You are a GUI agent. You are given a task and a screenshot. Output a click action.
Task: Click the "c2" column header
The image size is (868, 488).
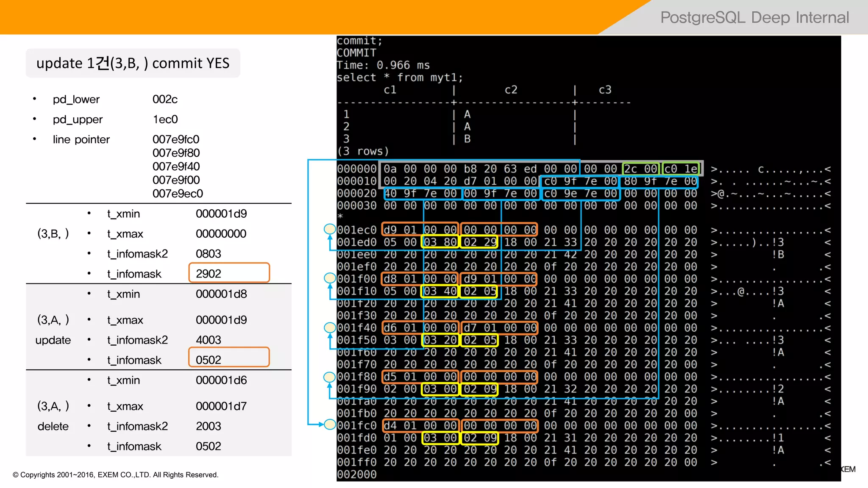[511, 90]
